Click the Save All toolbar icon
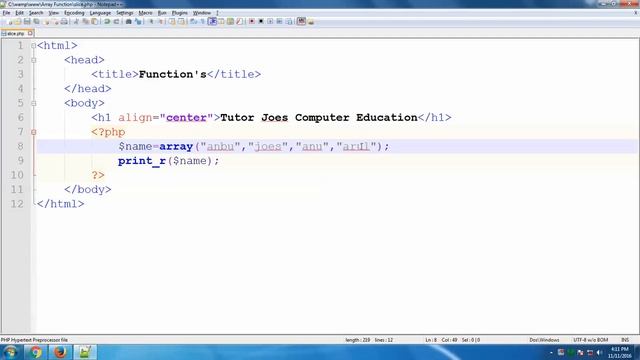640x360 pixels. tap(36, 21)
